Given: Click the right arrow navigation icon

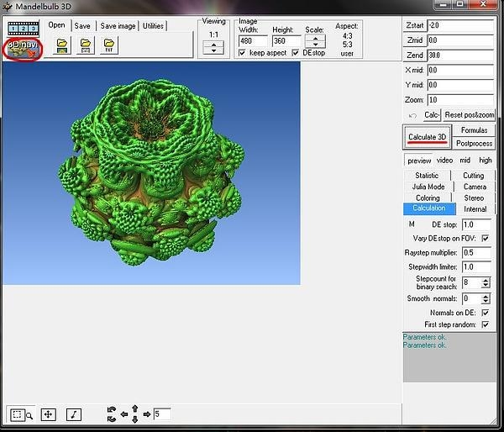Looking at the screenshot, I should click(146, 414).
